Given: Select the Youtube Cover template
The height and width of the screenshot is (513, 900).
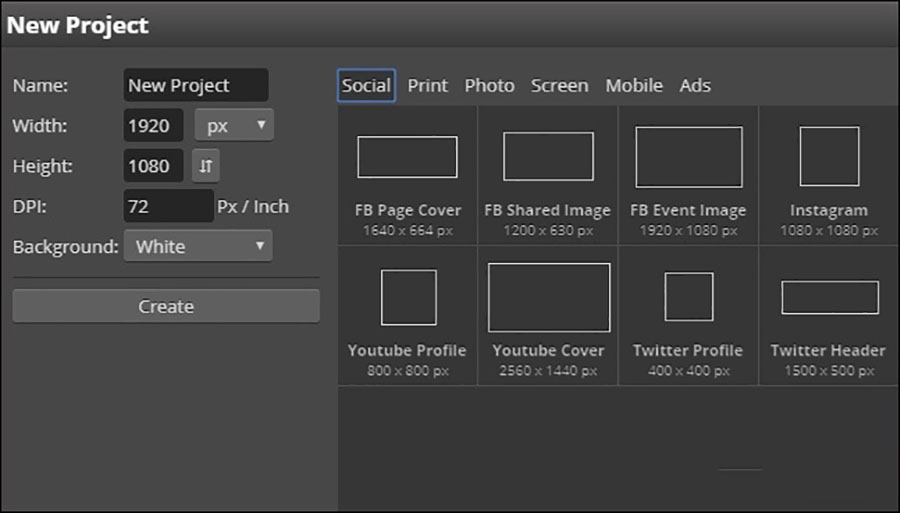Looking at the screenshot, I should (x=548, y=315).
